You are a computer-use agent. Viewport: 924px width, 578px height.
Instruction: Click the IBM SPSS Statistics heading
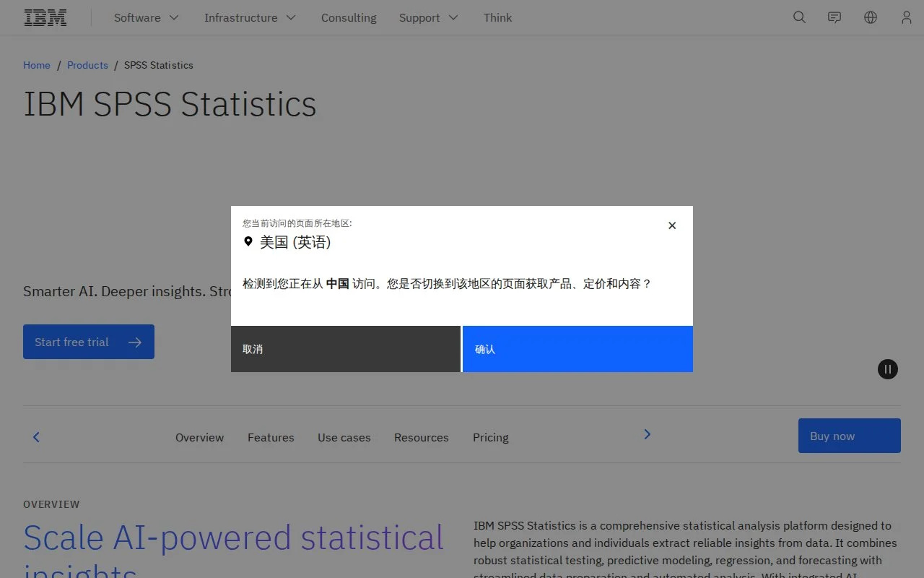coord(170,104)
